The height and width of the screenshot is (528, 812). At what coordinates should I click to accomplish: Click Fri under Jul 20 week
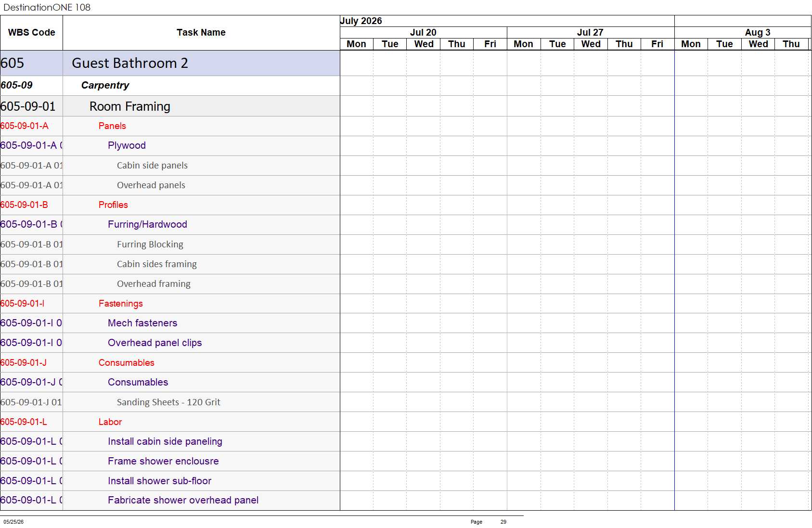490,44
